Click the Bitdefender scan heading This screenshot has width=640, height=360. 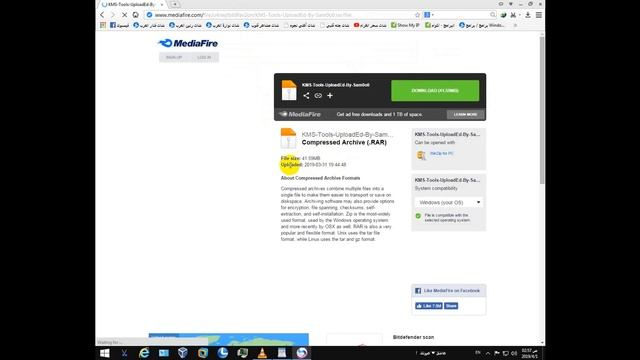point(413,337)
